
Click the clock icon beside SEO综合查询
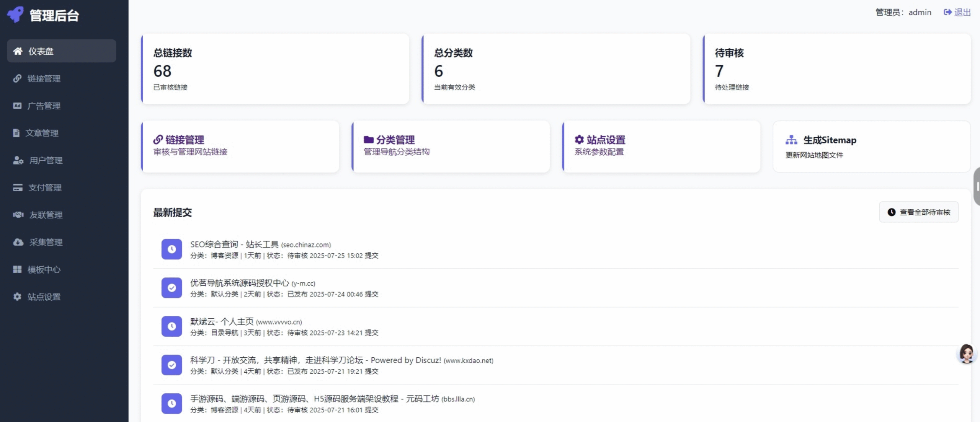(x=171, y=249)
